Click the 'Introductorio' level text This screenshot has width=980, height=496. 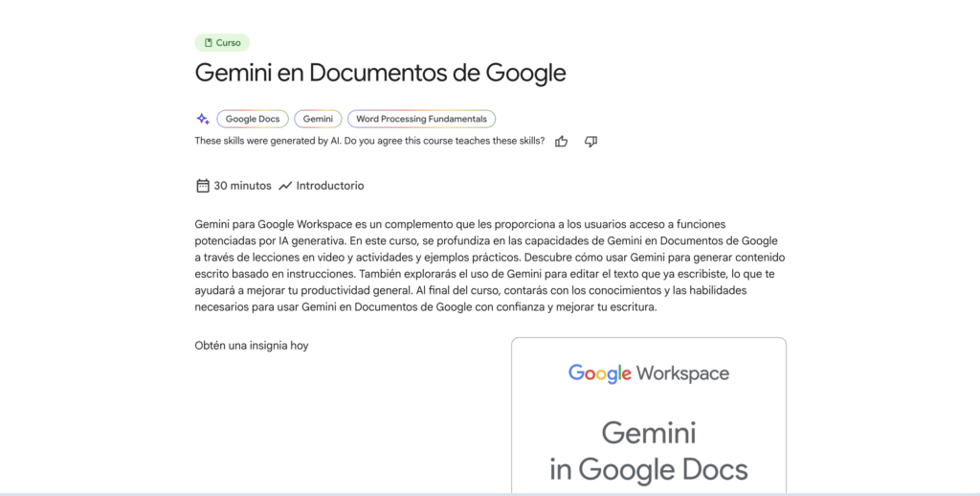330,186
